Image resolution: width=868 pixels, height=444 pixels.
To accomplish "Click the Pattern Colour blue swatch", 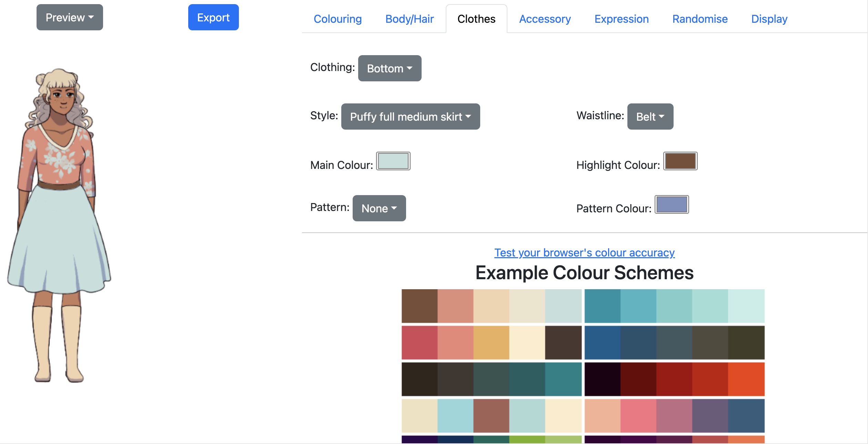I will (672, 204).
